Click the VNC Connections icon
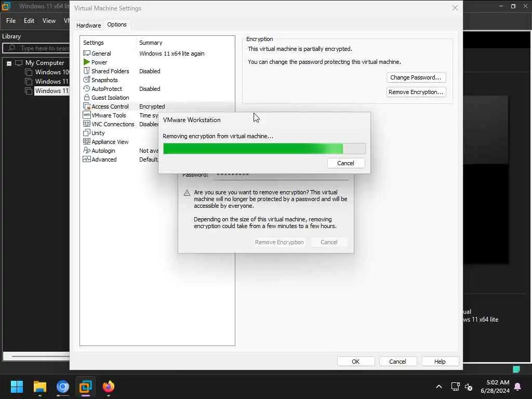532x399 pixels. [87, 124]
